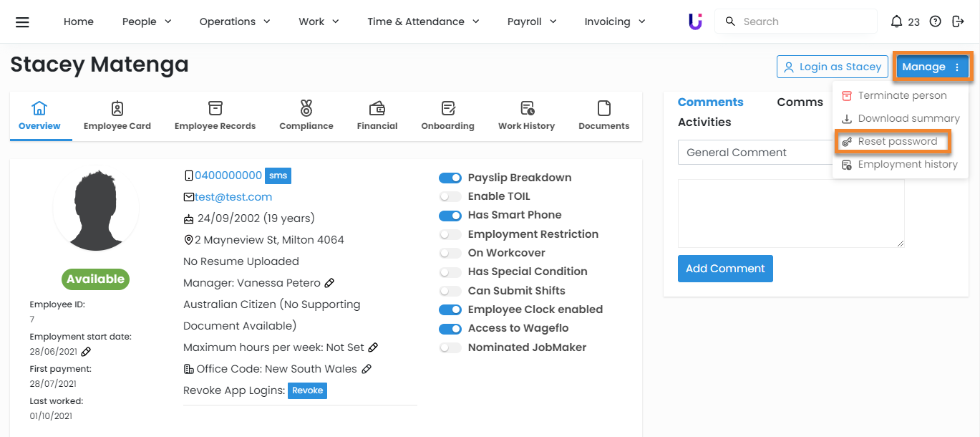Viewport: 980px width, 437px height.
Task: Switch to the Compliance tab
Action: 306,115
